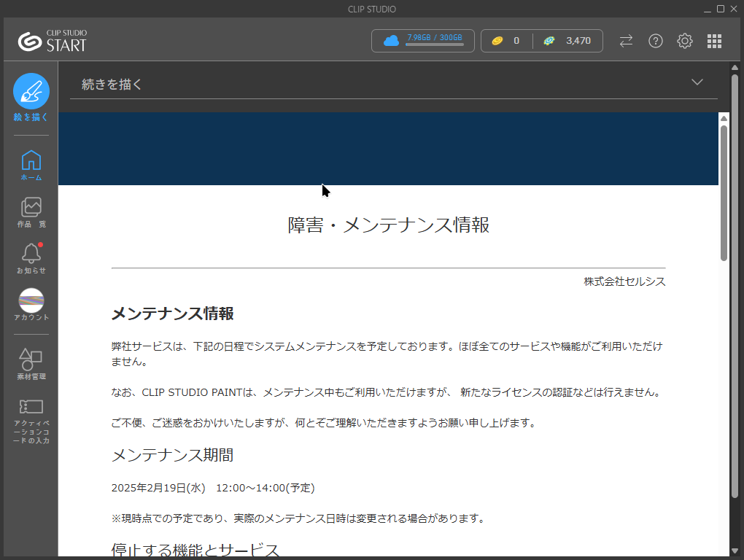Click the 続きを描く section header

point(113,85)
